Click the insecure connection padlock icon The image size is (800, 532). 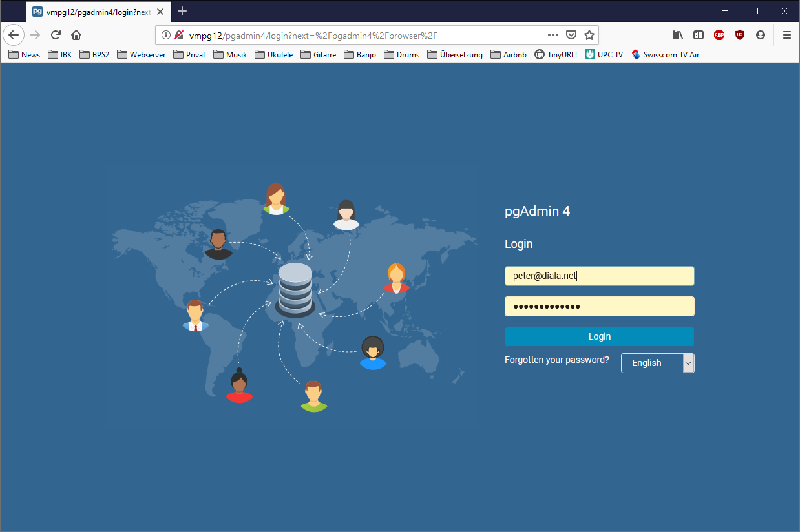click(179, 35)
